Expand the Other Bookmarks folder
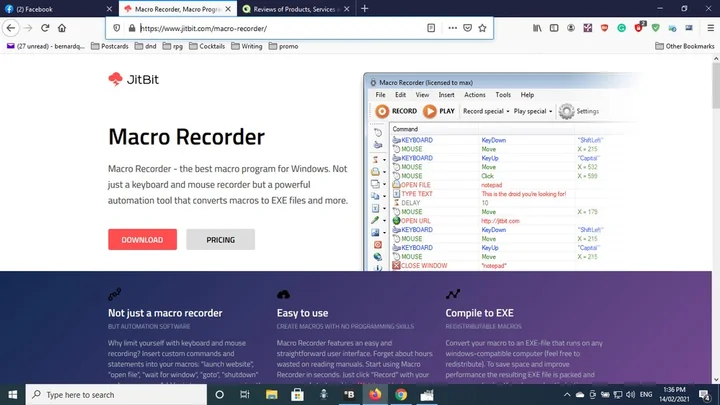 (685, 46)
